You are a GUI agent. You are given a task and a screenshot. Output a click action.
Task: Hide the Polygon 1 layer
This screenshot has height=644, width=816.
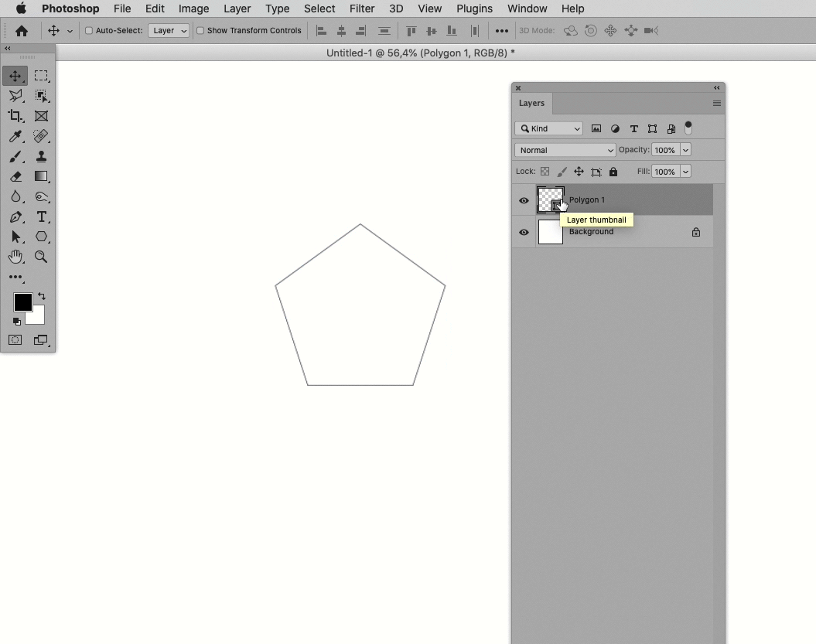coord(524,200)
